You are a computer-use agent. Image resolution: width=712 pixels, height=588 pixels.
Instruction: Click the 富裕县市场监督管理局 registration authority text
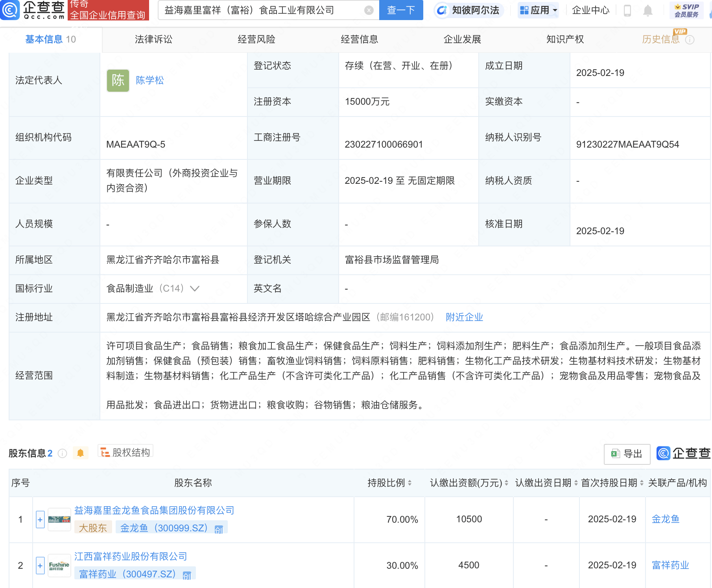[x=392, y=260]
